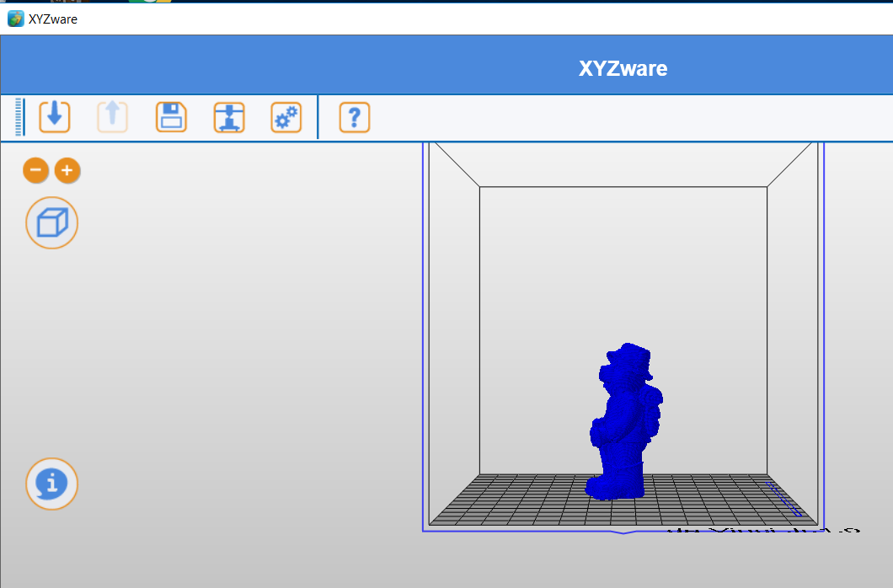Open the Print icon in toolbar
This screenshot has width=893, height=588.
coord(229,117)
